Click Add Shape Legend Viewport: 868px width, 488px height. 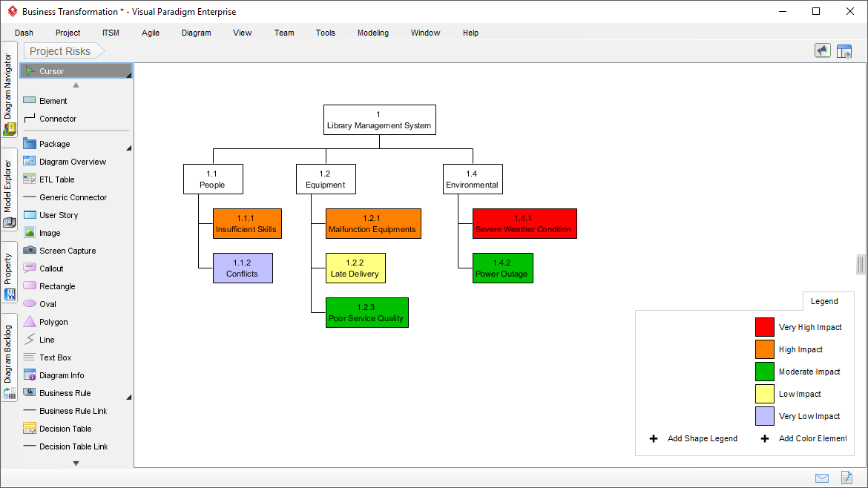[x=702, y=438]
